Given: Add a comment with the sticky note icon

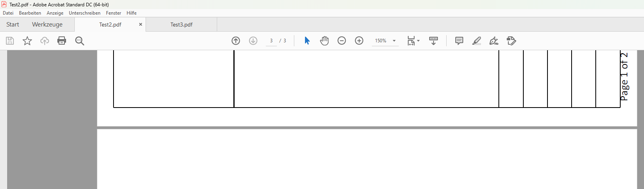Looking at the screenshot, I should point(459,41).
